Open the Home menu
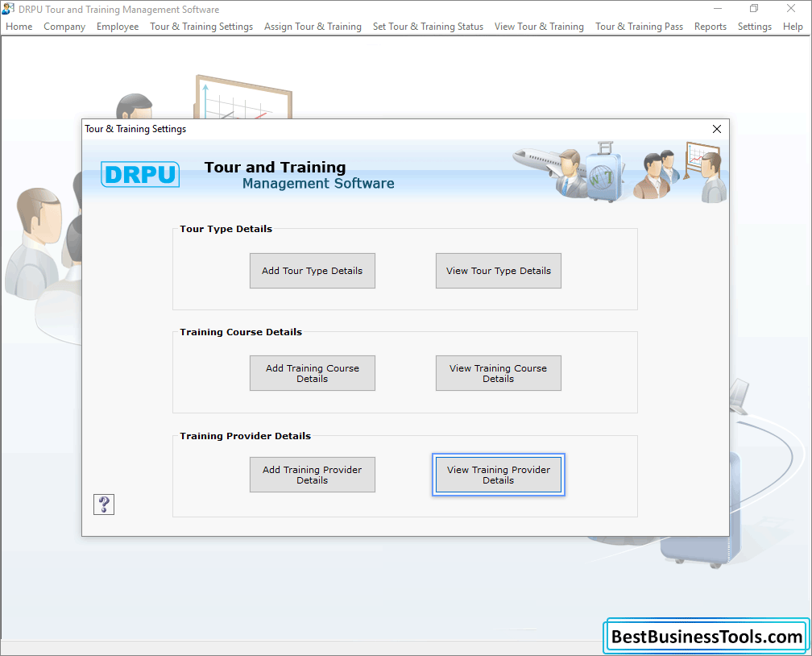The image size is (812, 656). 19,27
